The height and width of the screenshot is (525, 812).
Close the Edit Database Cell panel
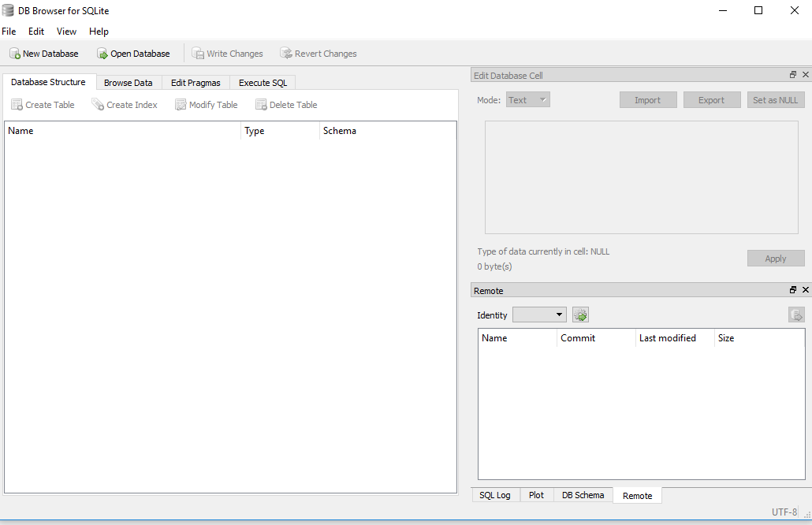pos(805,75)
